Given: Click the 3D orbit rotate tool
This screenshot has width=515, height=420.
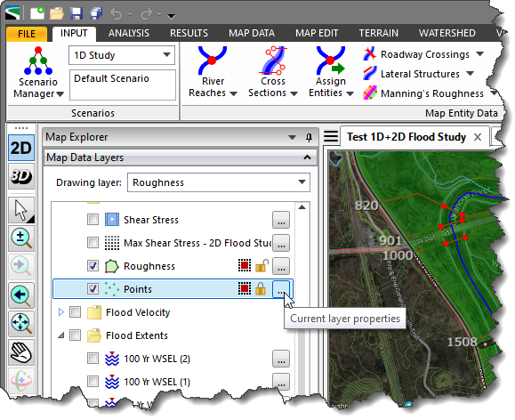Looking at the screenshot, I should pyautogui.click(x=21, y=381).
